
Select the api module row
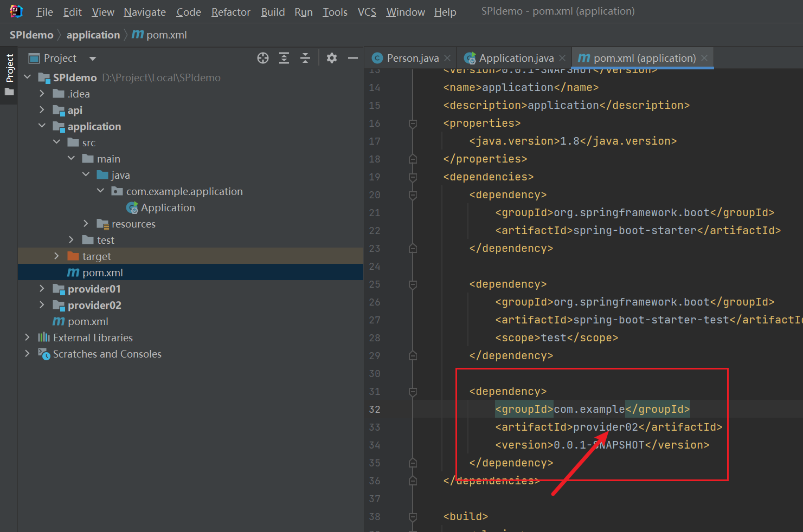tap(190, 110)
